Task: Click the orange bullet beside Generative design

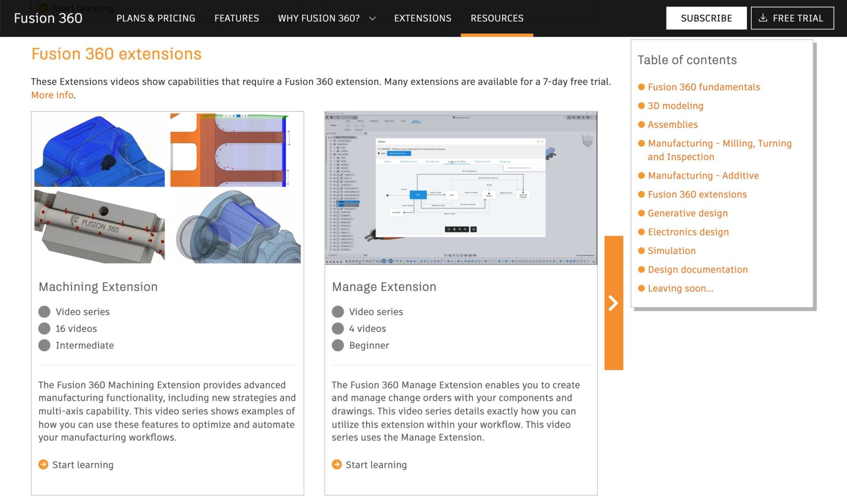Action: (641, 213)
